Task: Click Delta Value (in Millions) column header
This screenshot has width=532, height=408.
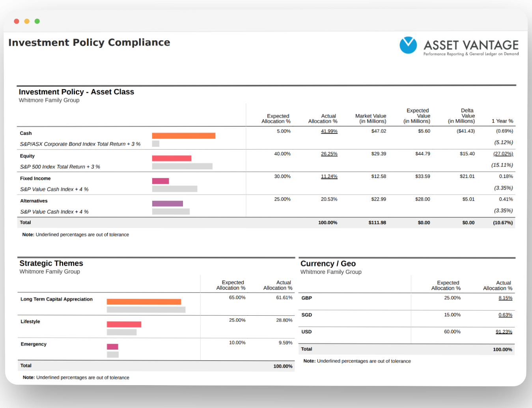Action: tap(461, 116)
